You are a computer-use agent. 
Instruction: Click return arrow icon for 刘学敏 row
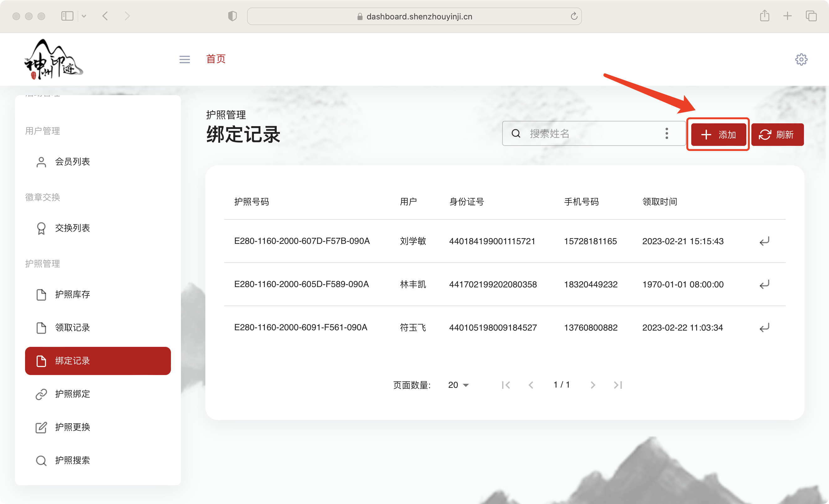(764, 241)
